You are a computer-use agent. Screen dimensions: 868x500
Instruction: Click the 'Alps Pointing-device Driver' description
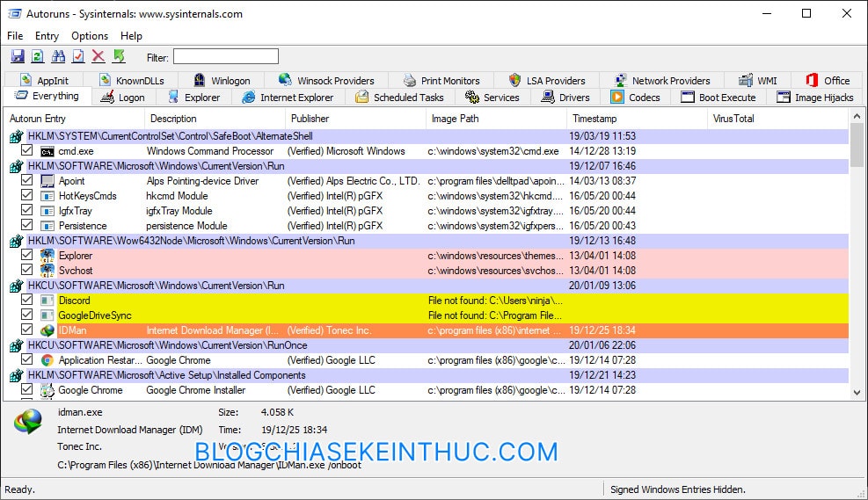click(202, 181)
